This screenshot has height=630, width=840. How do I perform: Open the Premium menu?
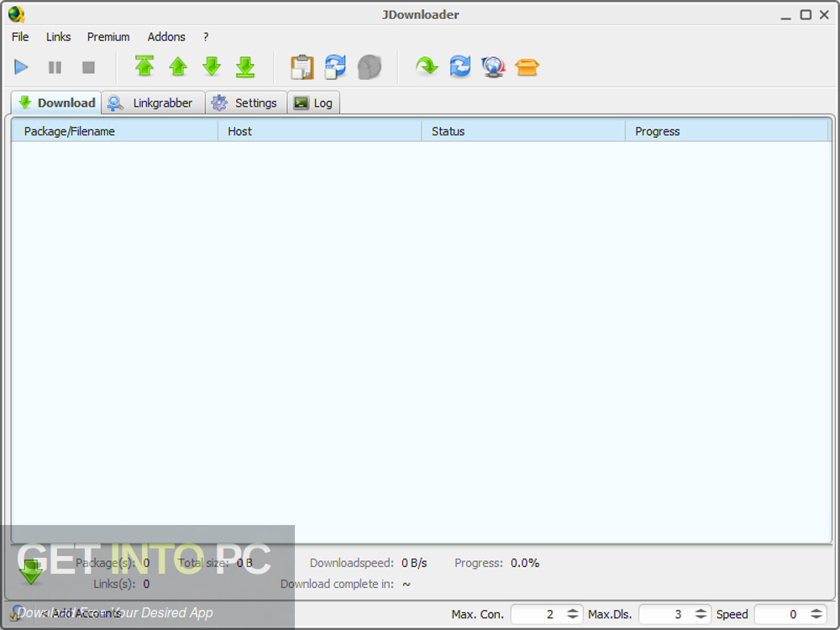(108, 37)
